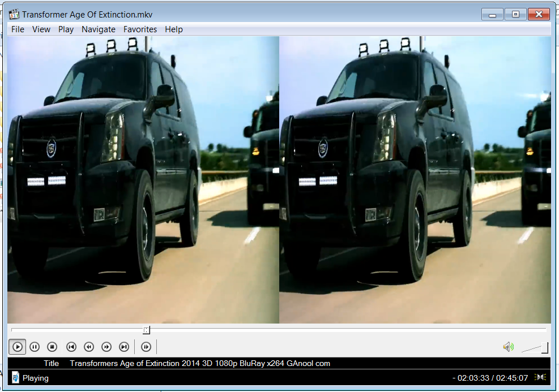Viewport: 559px width, 392px height.
Task: Skip to previous chapter or file
Action: tap(71, 347)
